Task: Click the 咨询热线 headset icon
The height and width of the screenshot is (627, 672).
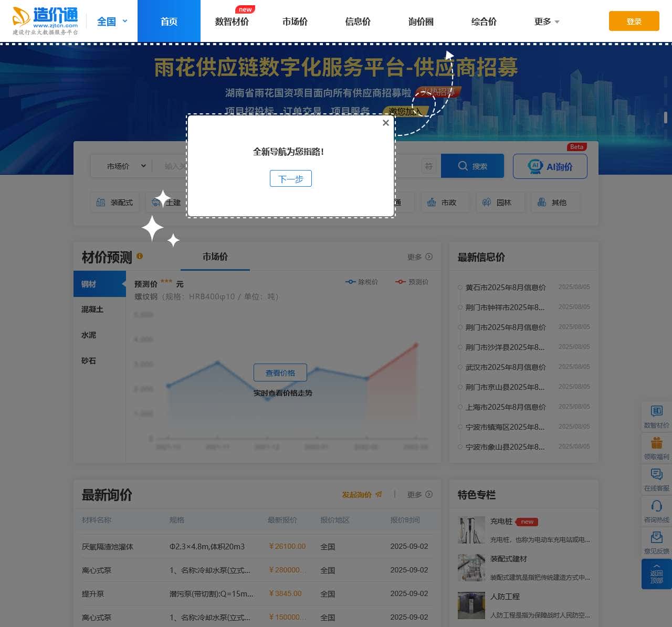Action: (656, 506)
